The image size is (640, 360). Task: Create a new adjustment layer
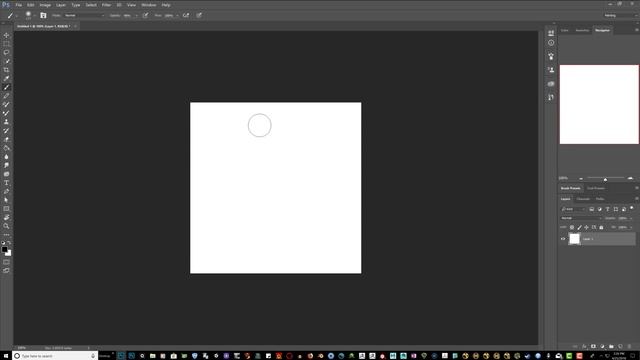pyautogui.click(x=602, y=346)
